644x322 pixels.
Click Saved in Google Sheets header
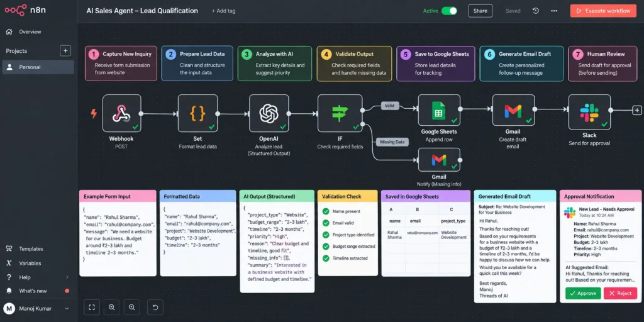pos(426,196)
